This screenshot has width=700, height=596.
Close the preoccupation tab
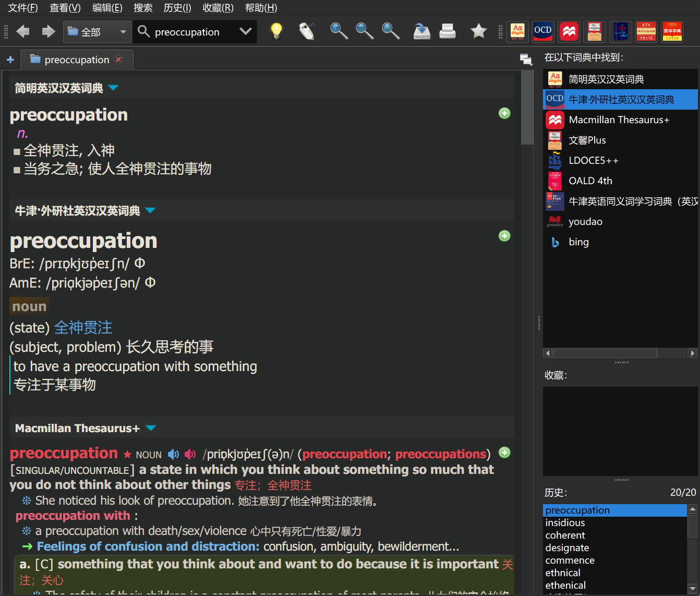click(x=119, y=59)
